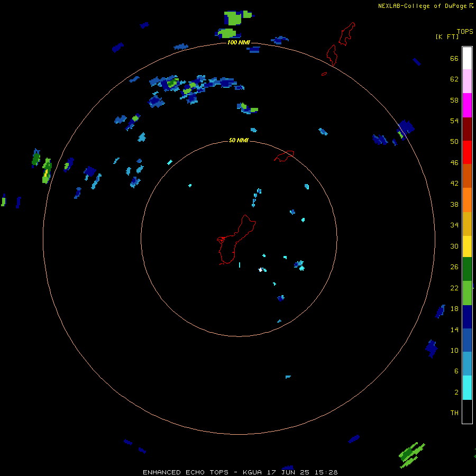Click the 26 value on the scale
Viewport: 476px width, 476px height.
click(x=454, y=267)
